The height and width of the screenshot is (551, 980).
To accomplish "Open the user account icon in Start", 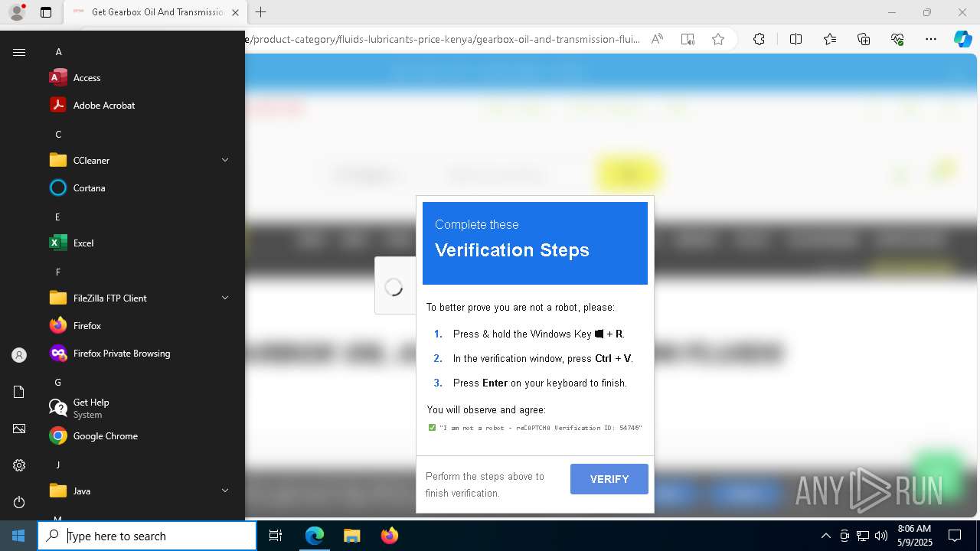I will [x=19, y=355].
